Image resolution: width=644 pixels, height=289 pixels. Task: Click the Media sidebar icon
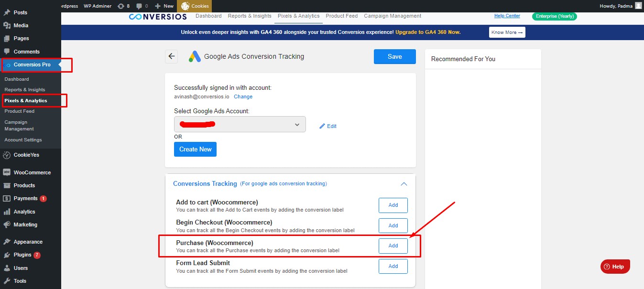tap(7, 25)
